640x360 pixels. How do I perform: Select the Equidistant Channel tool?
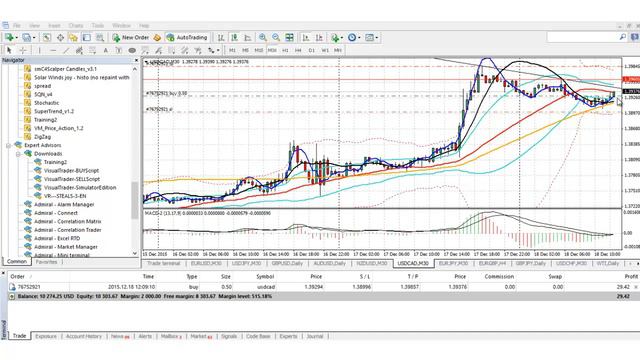pos(79,50)
